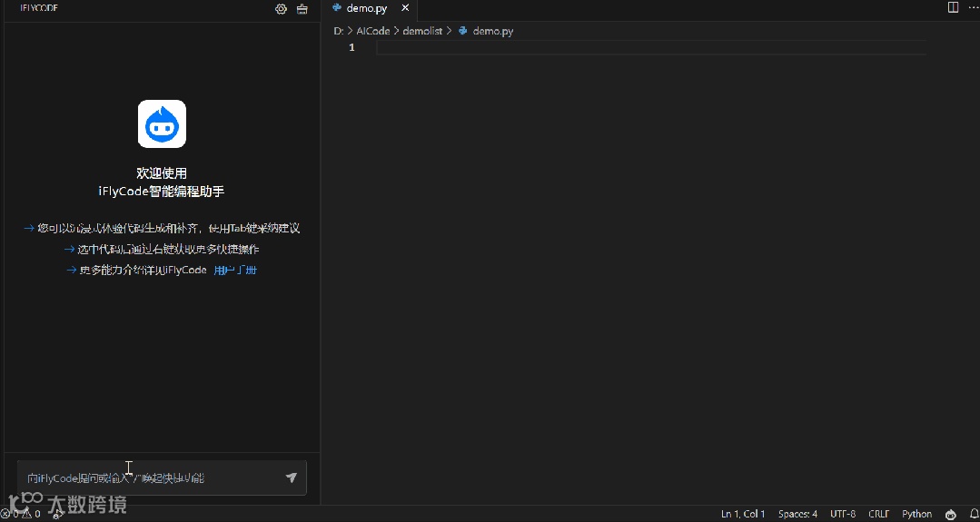Click the clear chat history icon

tap(302, 9)
